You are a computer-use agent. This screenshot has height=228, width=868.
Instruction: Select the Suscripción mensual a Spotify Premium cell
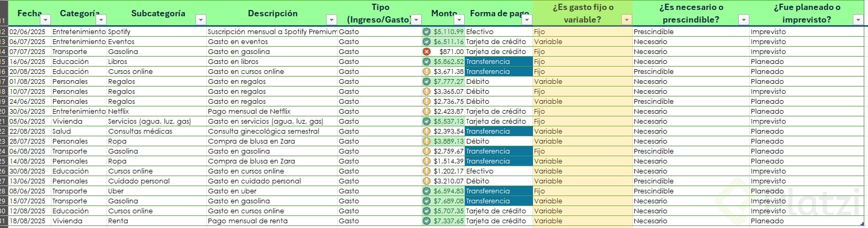click(x=272, y=32)
